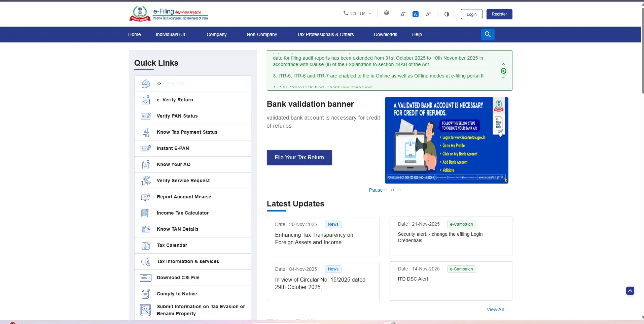The height and width of the screenshot is (324, 644).
Task: Select the e-Verify Return quick link icon
Action: click(x=145, y=100)
